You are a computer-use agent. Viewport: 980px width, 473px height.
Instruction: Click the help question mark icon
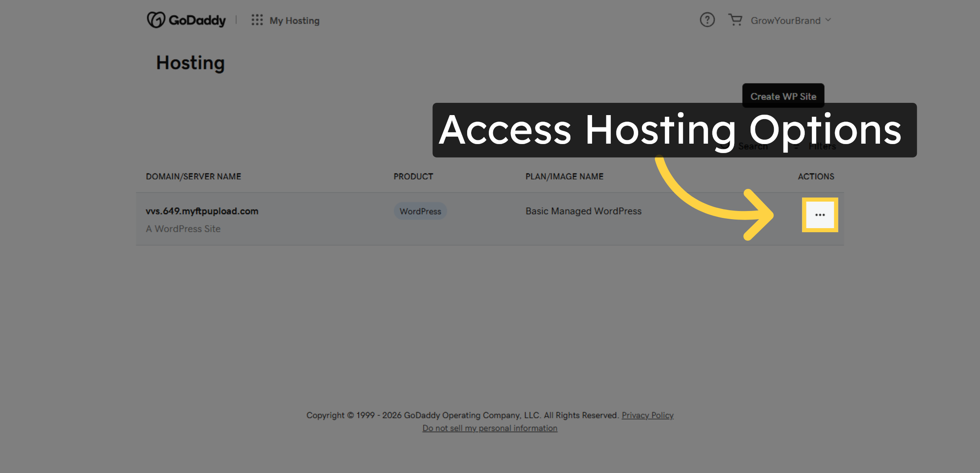click(x=707, y=19)
